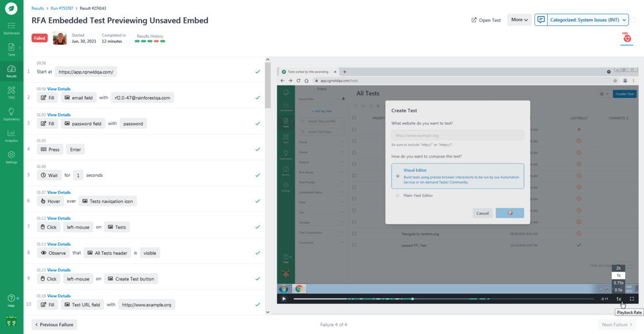Play the result video
Viewport: 644px width, 334px height.
pyautogui.click(x=283, y=299)
